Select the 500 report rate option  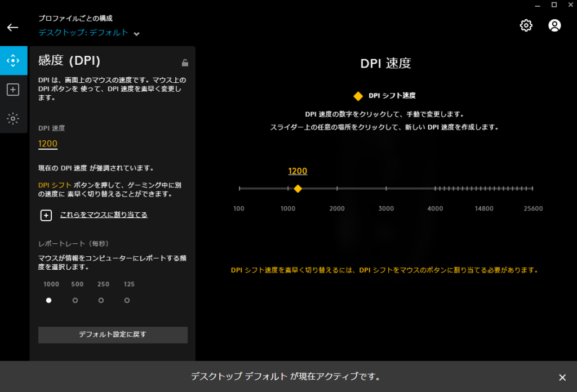pyautogui.click(x=75, y=300)
